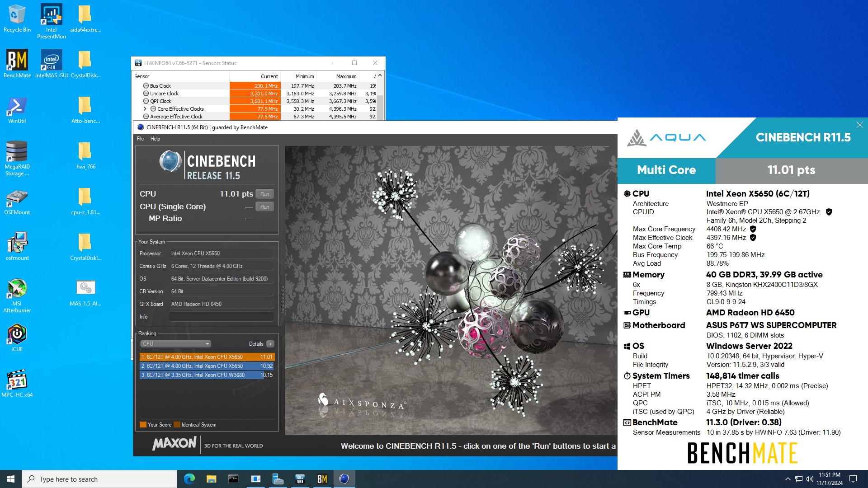Click the CPUID verification shield icon
The width and height of the screenshot is (868, 488).
click(x=829, y=212)
